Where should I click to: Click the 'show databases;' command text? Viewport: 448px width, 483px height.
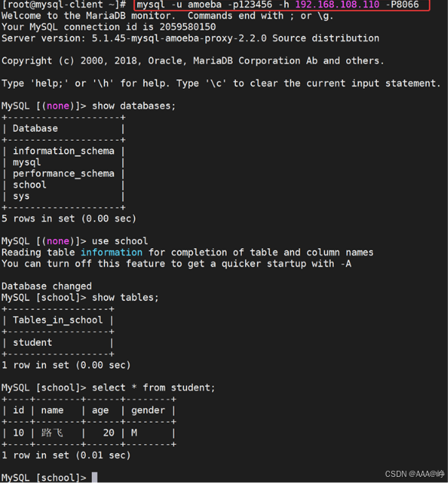tap(134, 106)
